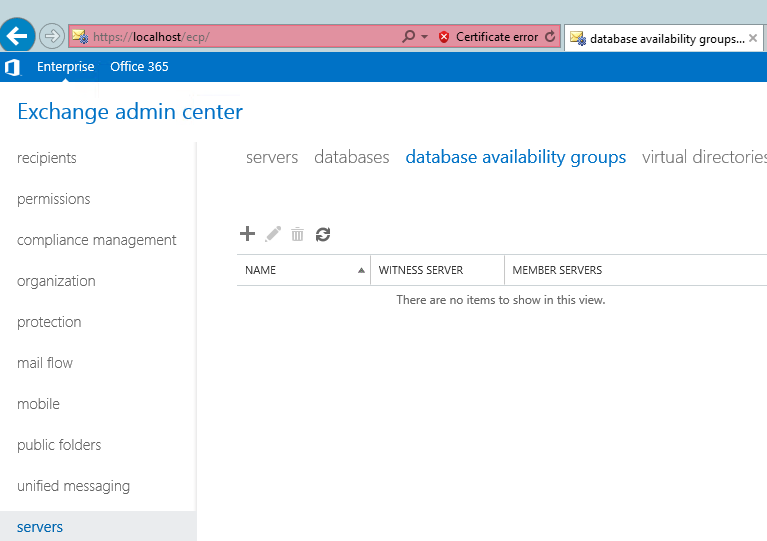The image size is (767, 541).
Task: Click the browser Forward arrow button
Action: pyautogui.click(x=52, y=36)
